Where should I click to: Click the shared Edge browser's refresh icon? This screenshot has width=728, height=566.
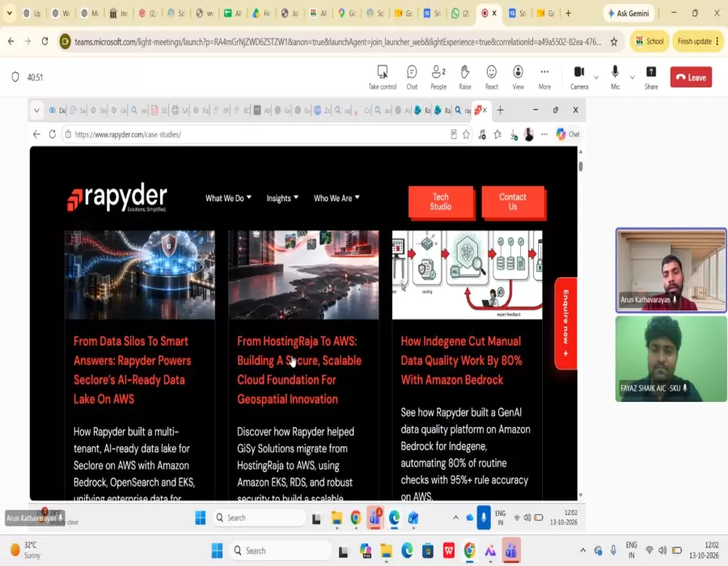(53, 134)
